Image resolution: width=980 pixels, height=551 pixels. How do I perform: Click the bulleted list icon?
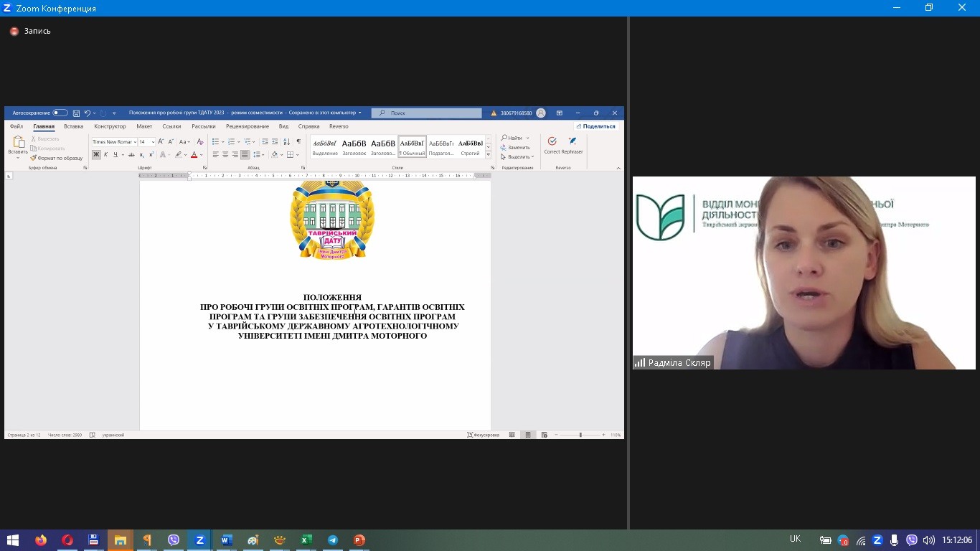pos(215,141)
